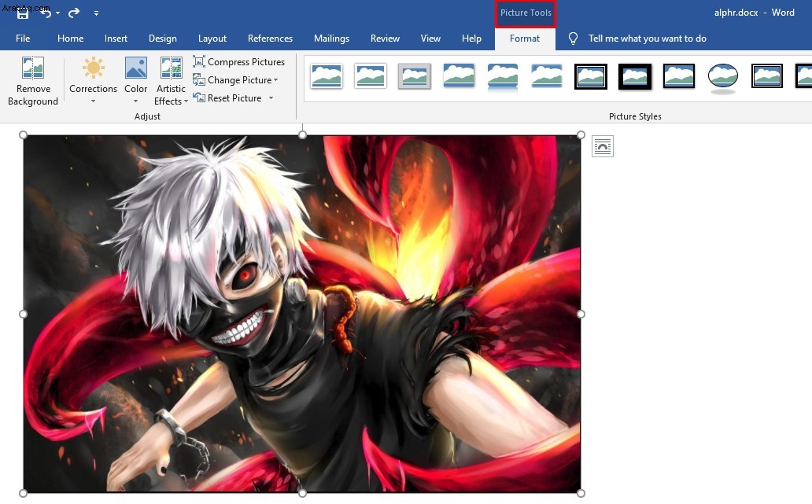Viewport: 812px width, 504px height.
Task: Apply the Compound Frame Black style
Action: [767, 76]
